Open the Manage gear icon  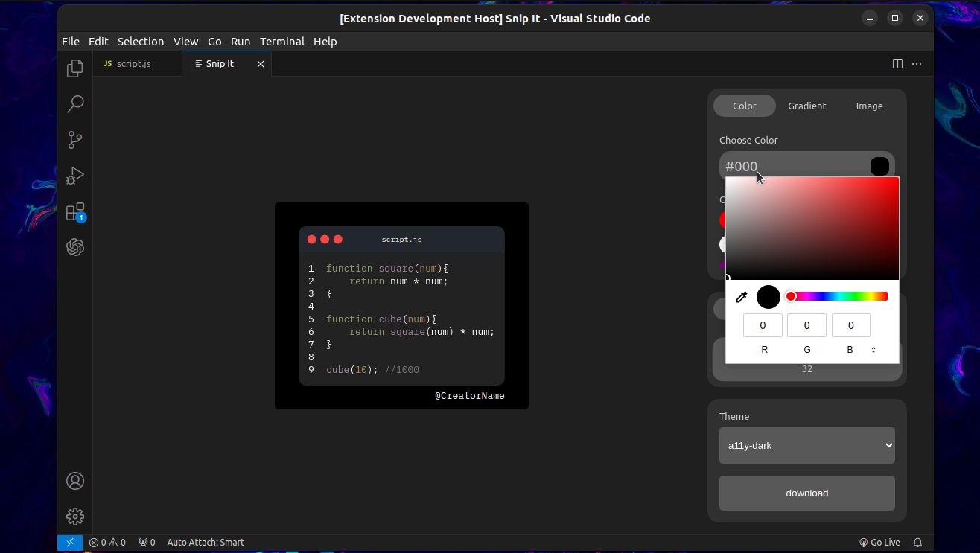pos(75,517)
